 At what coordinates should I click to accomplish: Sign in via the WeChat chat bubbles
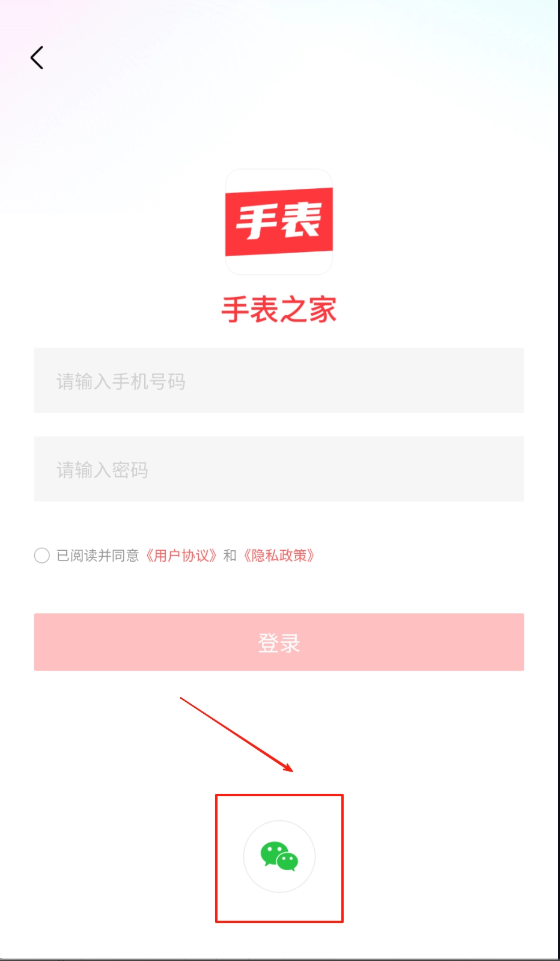click(279, 856)
